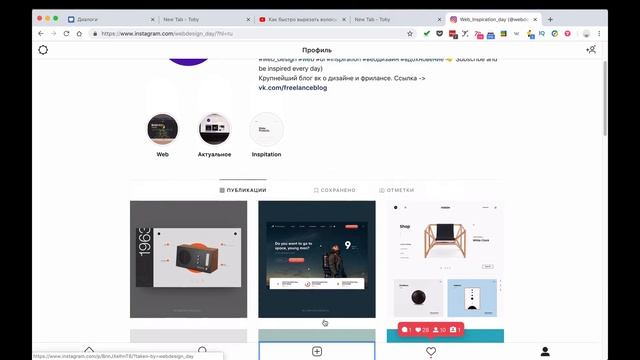Click the green checkmark extension icon
640x360 pixels.
pyautogui.click(x=427, y=33)
